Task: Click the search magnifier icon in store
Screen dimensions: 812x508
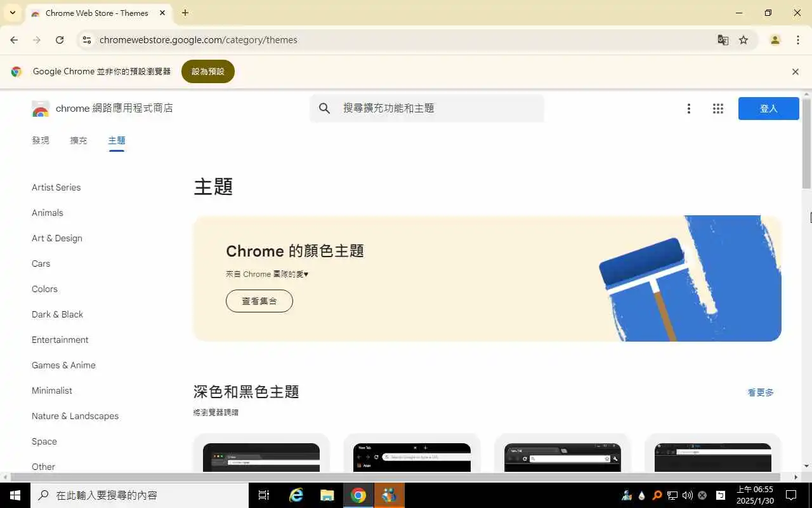Action: tap(325, 109)
